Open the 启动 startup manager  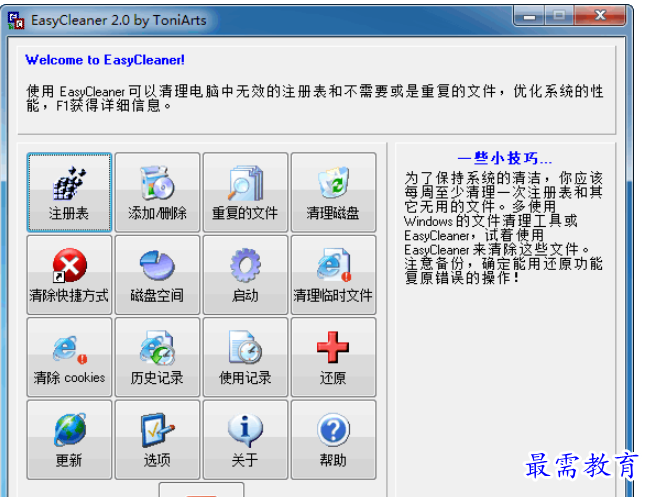[x=245, y=275]
